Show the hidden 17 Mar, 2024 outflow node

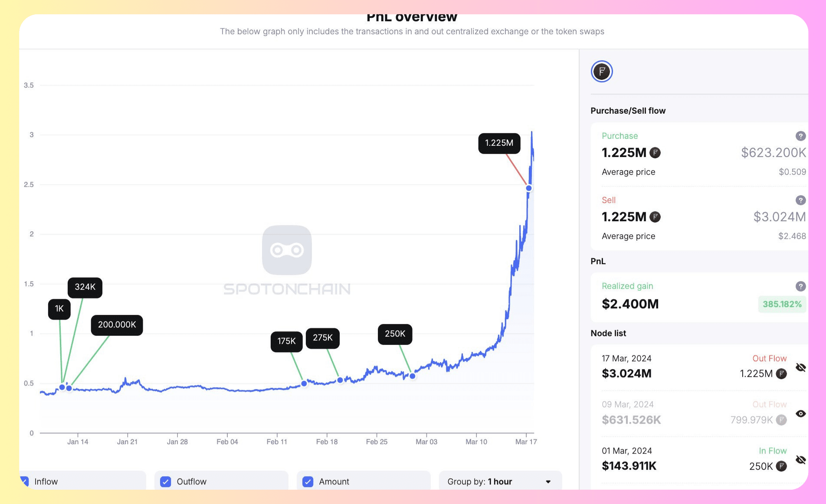tap(800, 367)
